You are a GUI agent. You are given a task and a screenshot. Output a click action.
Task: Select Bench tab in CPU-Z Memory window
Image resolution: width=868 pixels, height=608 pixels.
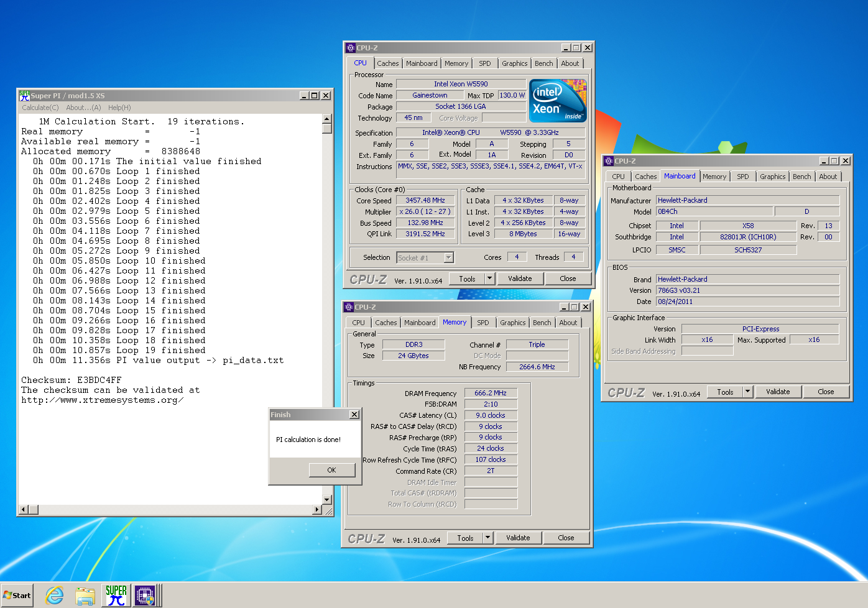point(542,323)
